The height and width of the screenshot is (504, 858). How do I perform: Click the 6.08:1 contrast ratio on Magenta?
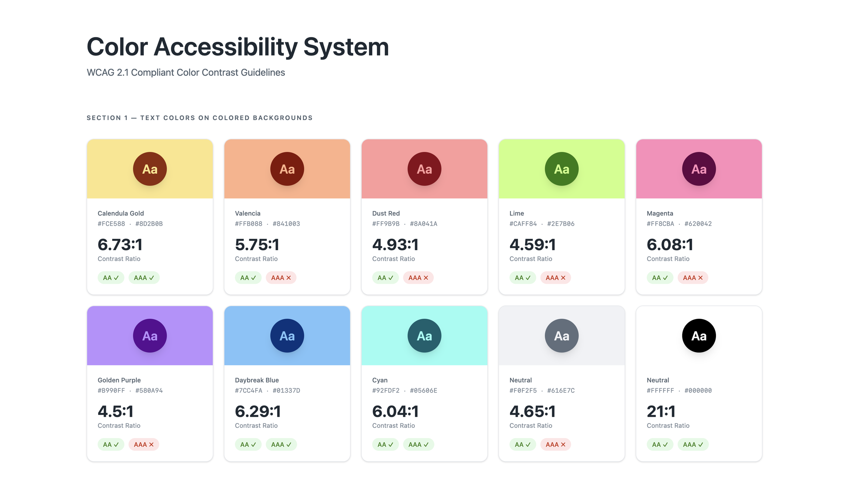[670, 245]
